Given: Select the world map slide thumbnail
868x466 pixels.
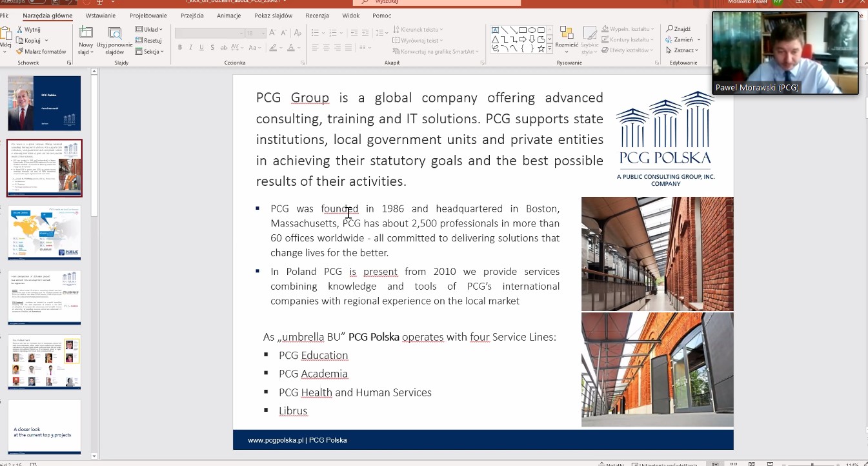Looking at the screenshot, I should pyautogui.click(x=45, y=233).
